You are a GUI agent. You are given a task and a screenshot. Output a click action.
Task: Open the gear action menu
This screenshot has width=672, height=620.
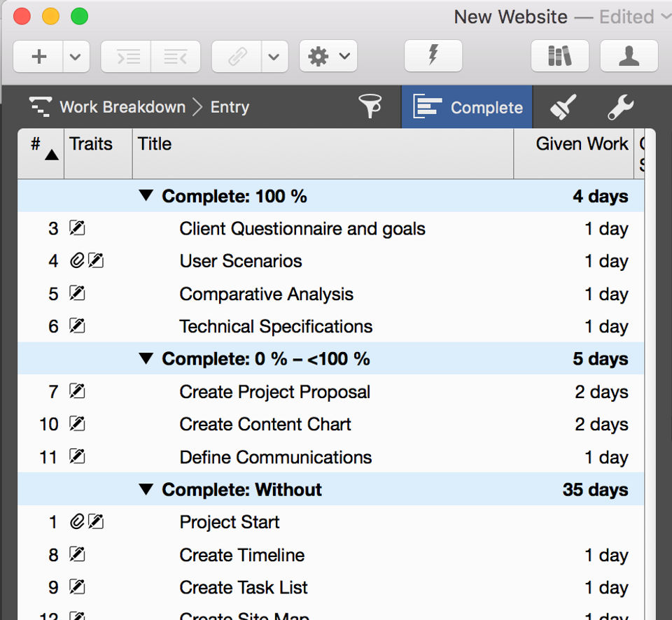(328, 57)
